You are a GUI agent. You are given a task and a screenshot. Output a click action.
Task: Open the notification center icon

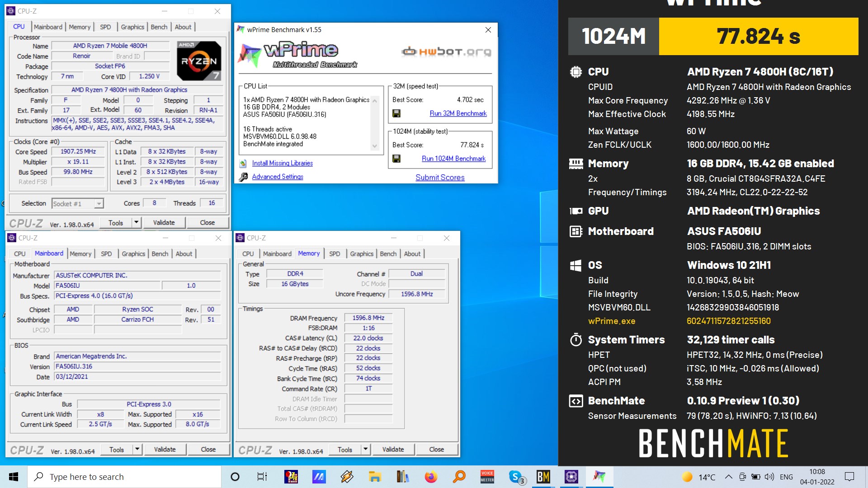pyautogui.click(x=849, y=477)
